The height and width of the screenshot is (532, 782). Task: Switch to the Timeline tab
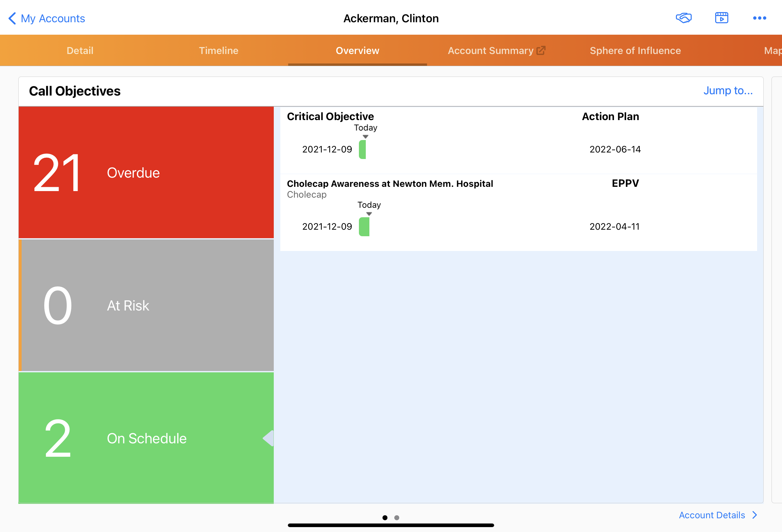218,50
